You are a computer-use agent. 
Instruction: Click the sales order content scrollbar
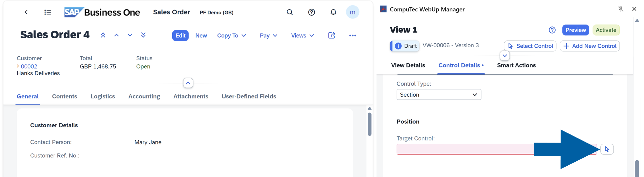coord(370,124)
